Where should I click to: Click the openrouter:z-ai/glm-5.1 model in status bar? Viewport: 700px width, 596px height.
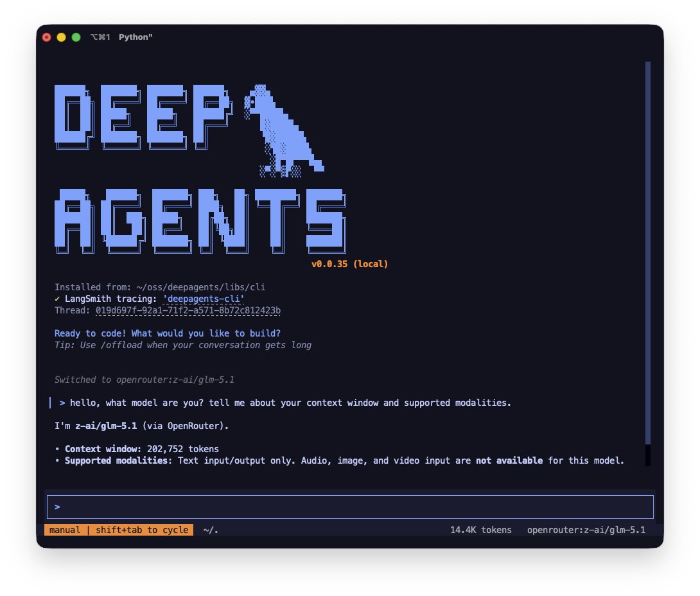[586, 530]
